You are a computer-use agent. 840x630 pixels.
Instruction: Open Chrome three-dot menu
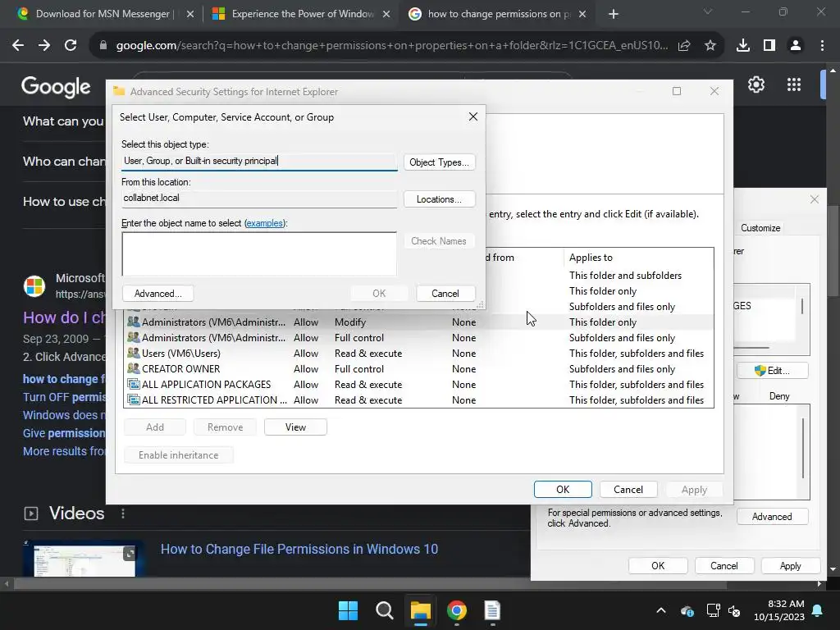point(822,46)
